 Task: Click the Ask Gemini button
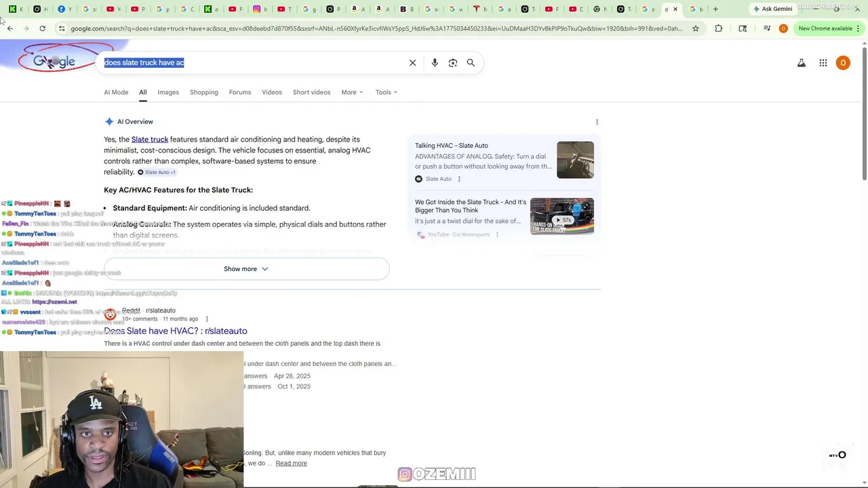[772, 9]
